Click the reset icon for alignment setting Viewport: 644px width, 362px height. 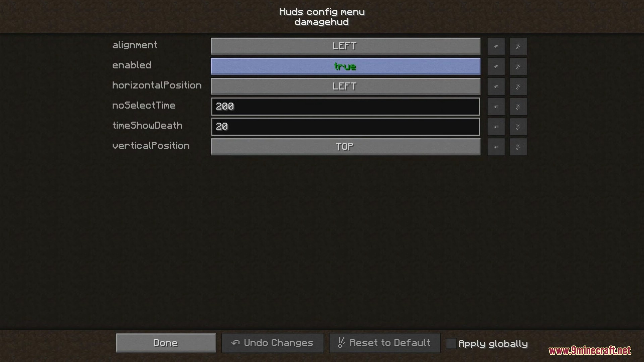click(517, 46)
